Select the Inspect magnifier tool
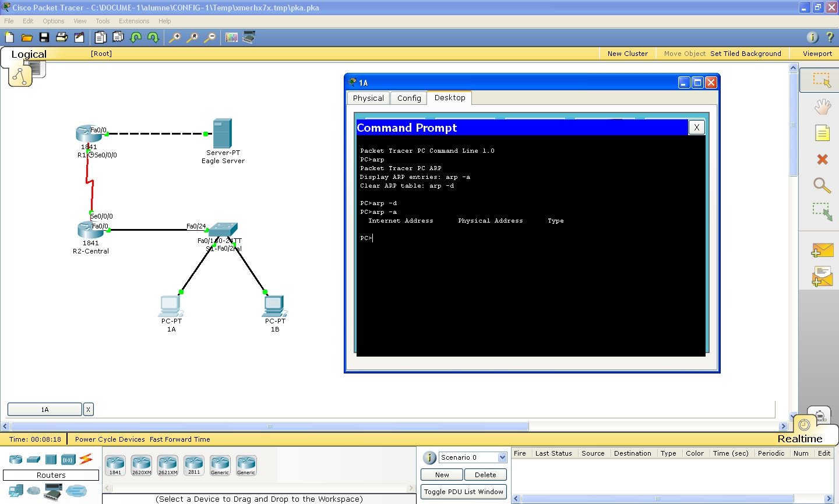The image size is (839, 504). pyautogui.click(x=822, y=185)
